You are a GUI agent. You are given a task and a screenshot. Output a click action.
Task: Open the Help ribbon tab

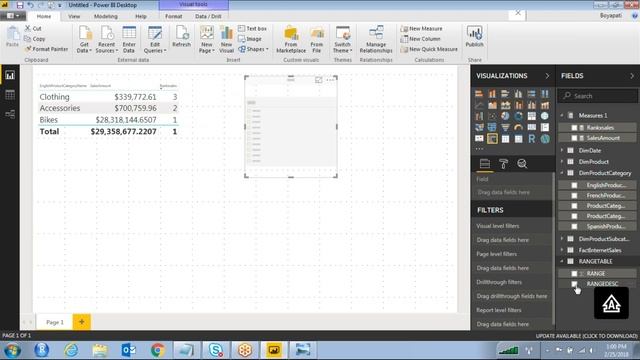[x=141, y=16]
